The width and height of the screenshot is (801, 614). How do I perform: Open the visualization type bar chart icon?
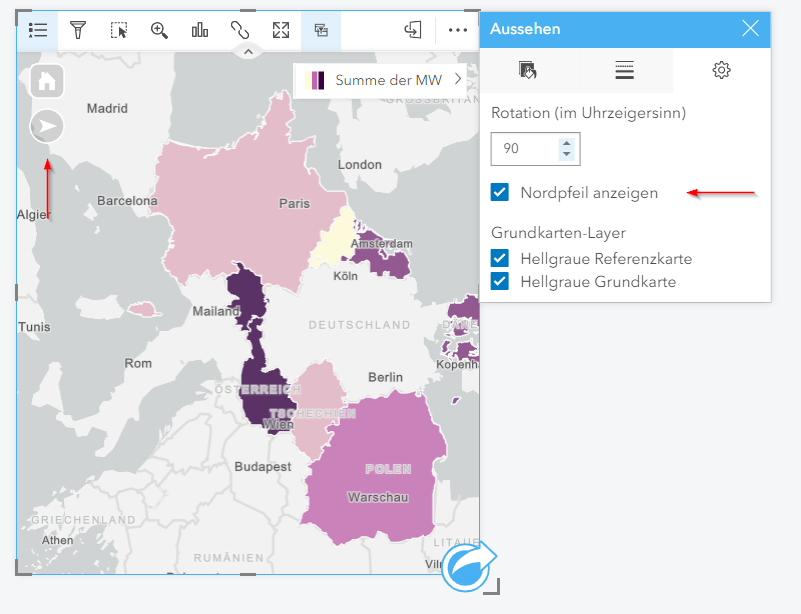point(200,30)
